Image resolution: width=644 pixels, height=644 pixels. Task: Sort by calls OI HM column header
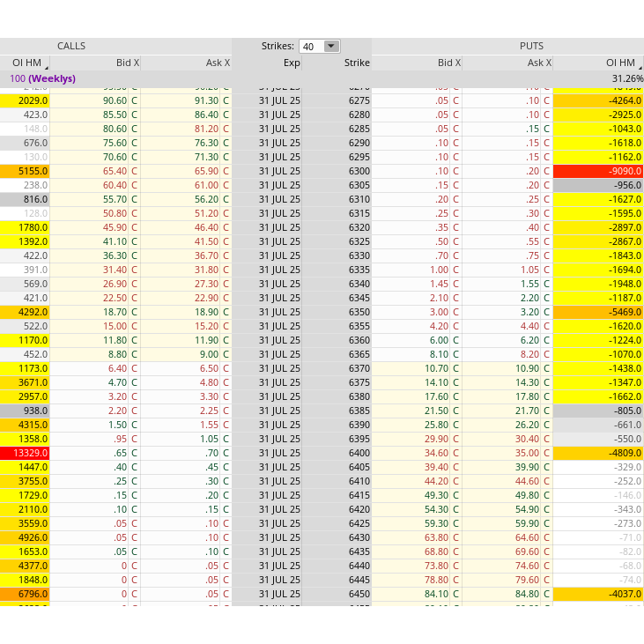click(25, 63)
